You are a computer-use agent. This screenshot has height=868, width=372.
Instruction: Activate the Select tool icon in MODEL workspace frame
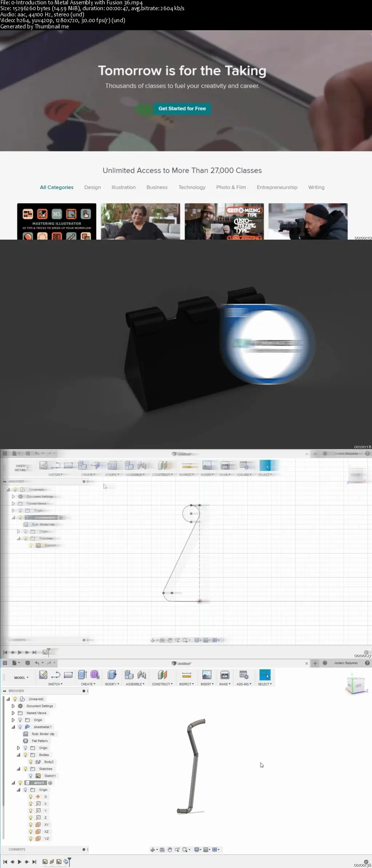265,675
